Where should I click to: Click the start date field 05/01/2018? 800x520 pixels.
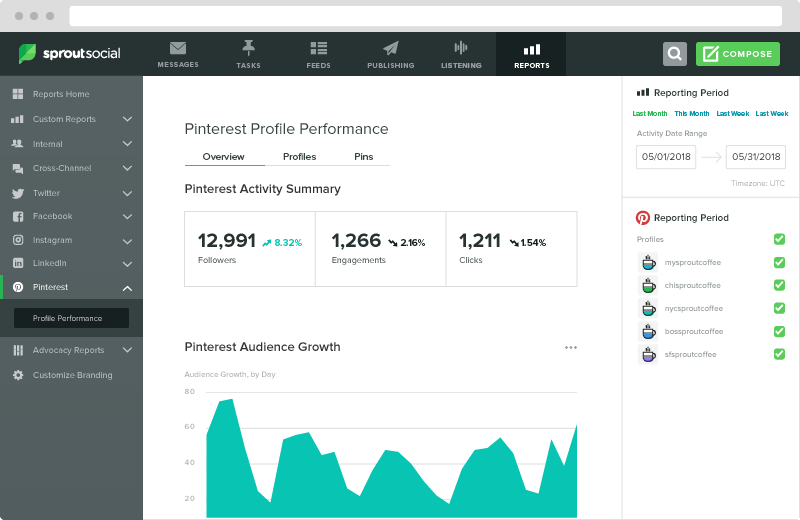[x=666, y=157]
